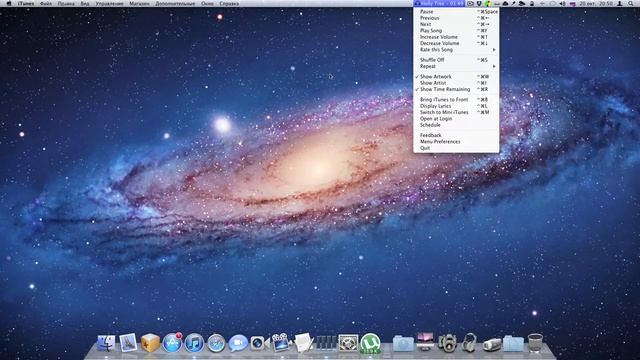Viewport: 640px width, 360px height.
Task: Open the camcorder icon in dock
Action: pyautogui.click(x=491, y=344)
